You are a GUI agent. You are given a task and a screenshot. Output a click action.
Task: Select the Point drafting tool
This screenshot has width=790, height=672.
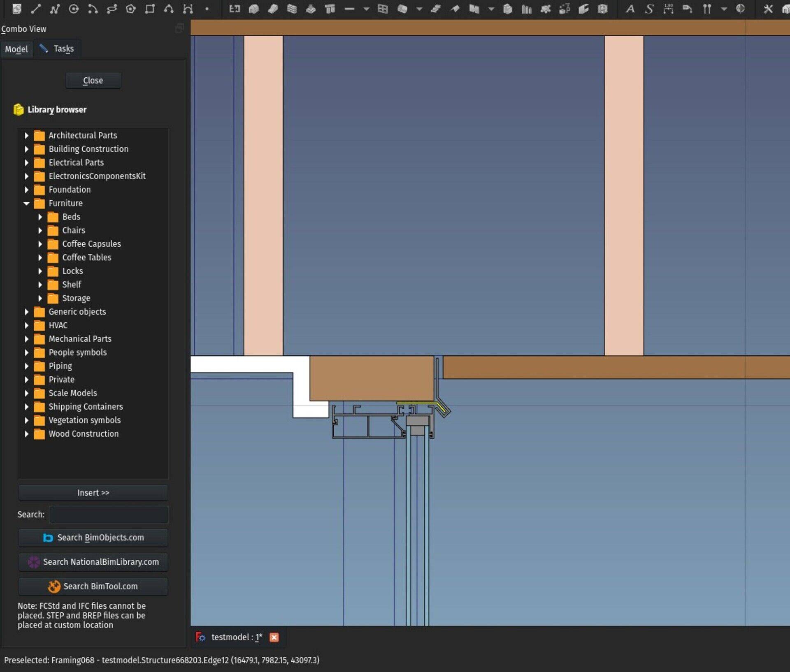coord(207,9)
